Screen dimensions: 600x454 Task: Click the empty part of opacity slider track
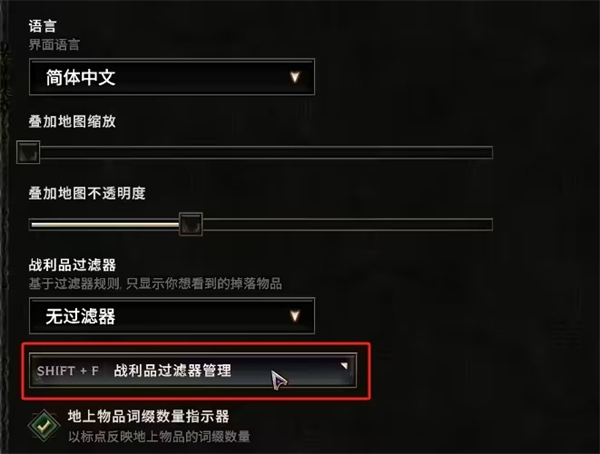[x=347, y=224]
